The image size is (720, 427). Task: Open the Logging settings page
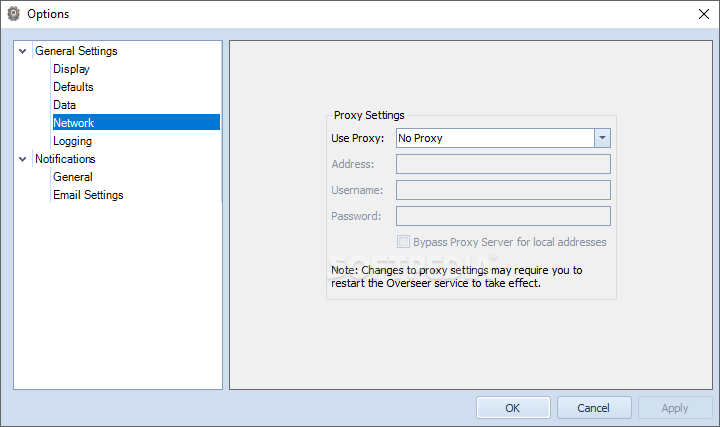coord(73,141)
